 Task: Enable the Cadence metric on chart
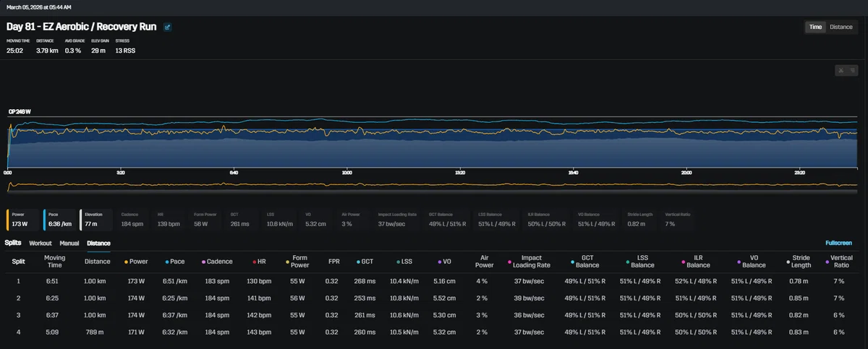[133, 220]
